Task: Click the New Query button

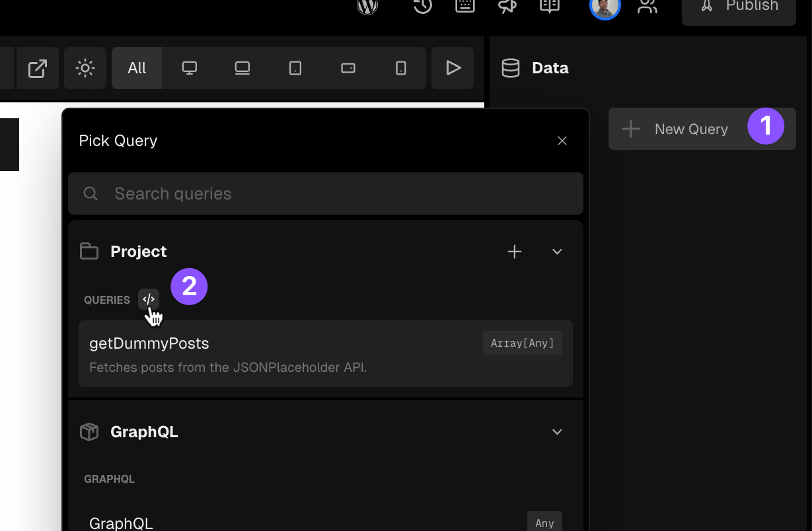Action: (702, 129)
